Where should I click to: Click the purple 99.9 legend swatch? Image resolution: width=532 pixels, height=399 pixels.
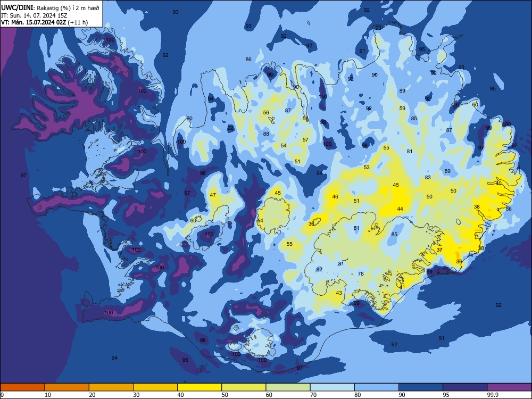pos(509,387)
